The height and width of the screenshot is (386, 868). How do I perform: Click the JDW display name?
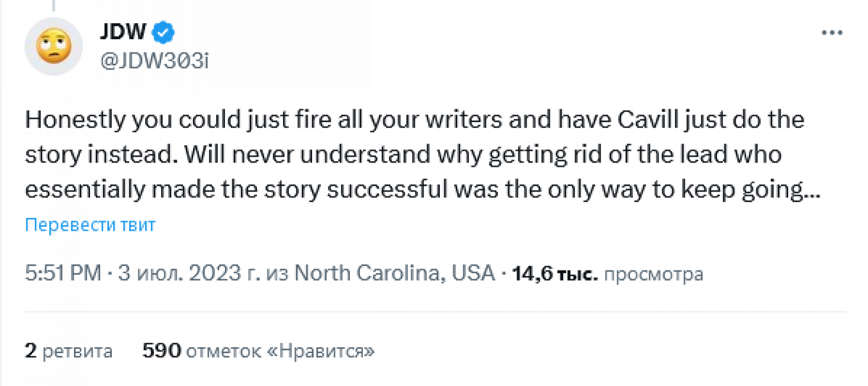(124, 32)
